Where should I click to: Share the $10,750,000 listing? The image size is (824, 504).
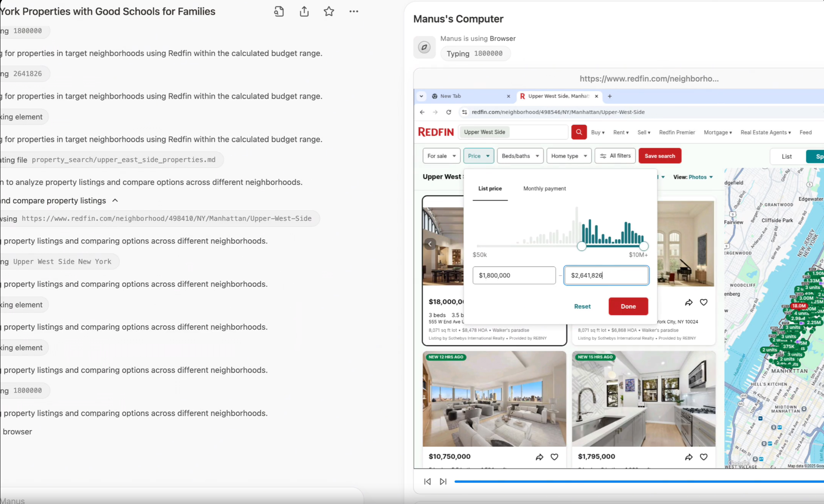pyautogui.click(x=539, y=457)
